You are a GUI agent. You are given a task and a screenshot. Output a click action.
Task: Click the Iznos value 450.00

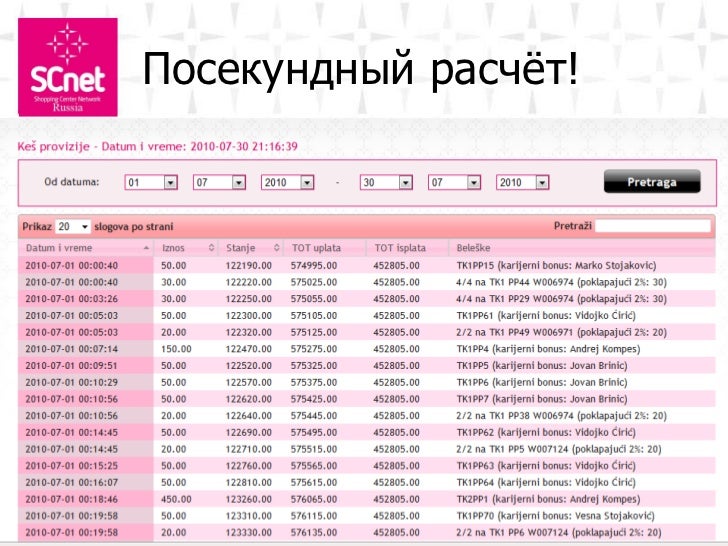tap(176, 499)
